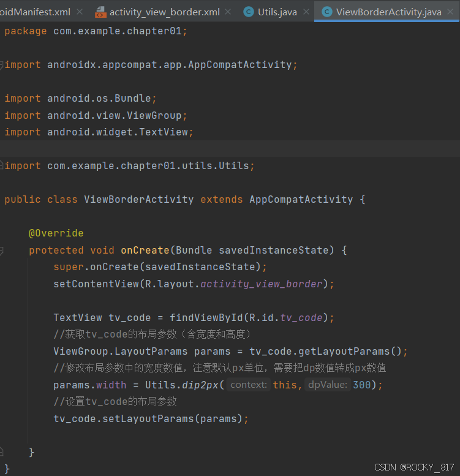The image size is (460, 476).
Task: Close the activity_view_border.xml tab
Action: pos(228,12)
